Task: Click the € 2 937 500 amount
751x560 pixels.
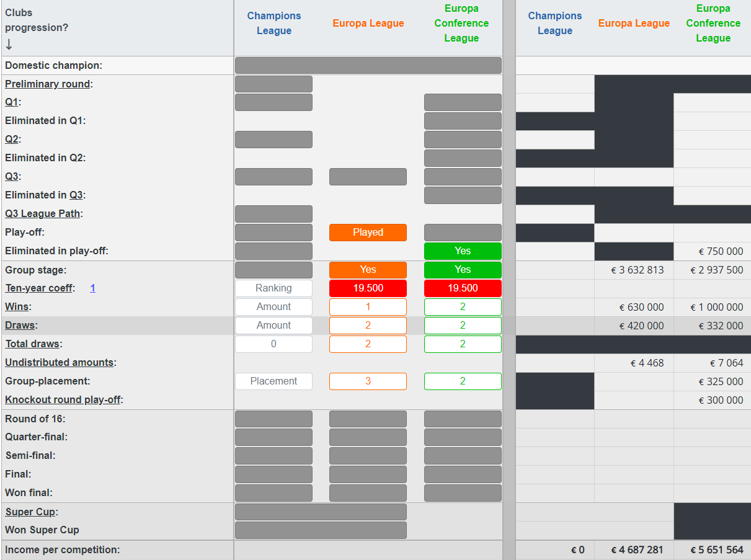Action: pyautogui.click(x=717, y=270)
